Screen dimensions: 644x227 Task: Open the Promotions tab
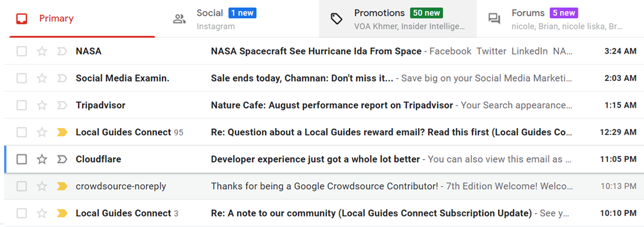pos(397,19)
